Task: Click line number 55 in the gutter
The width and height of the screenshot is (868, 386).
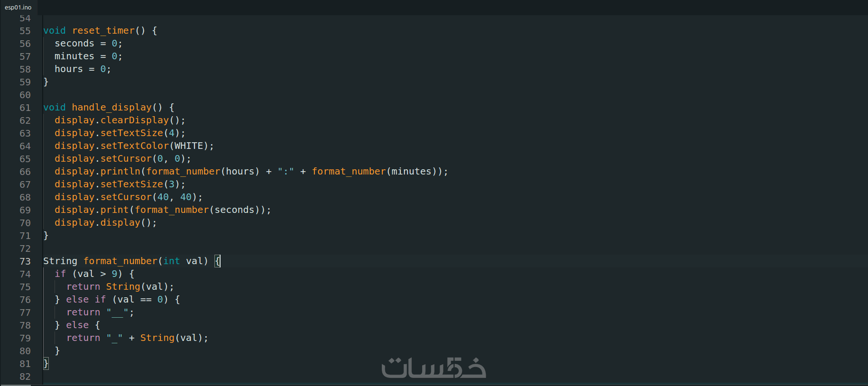Action: 25,31
